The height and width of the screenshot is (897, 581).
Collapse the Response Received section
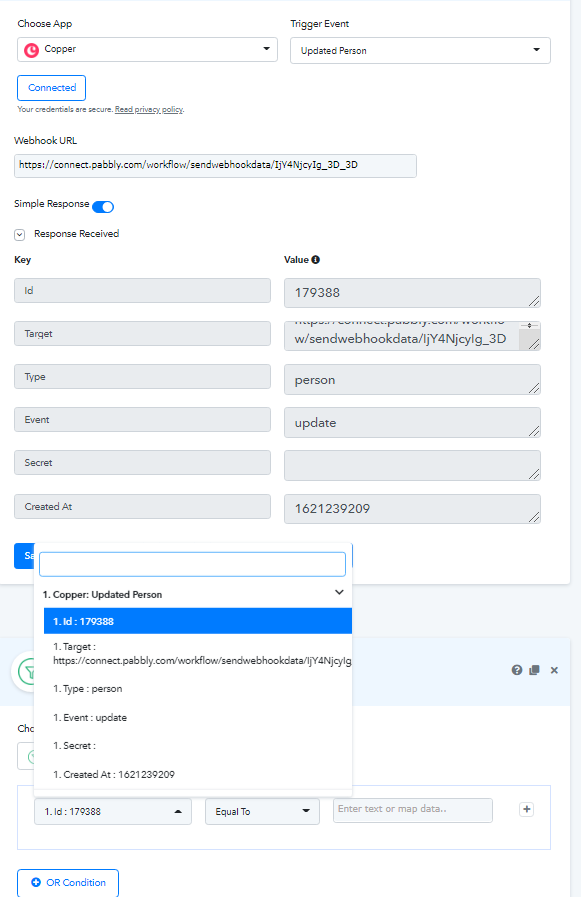pyautogui.click(x=20, y=235)
